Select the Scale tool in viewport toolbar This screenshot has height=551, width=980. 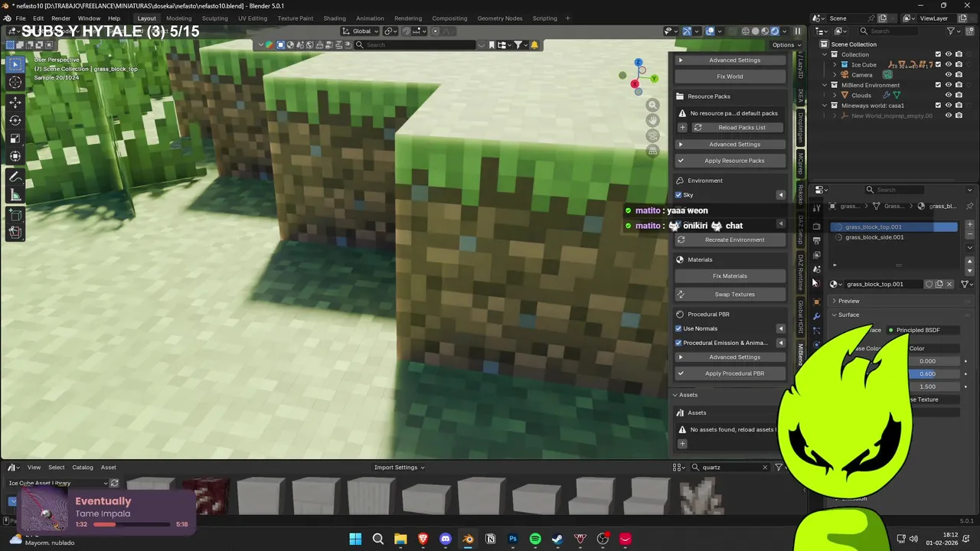(x=15, y=139)
